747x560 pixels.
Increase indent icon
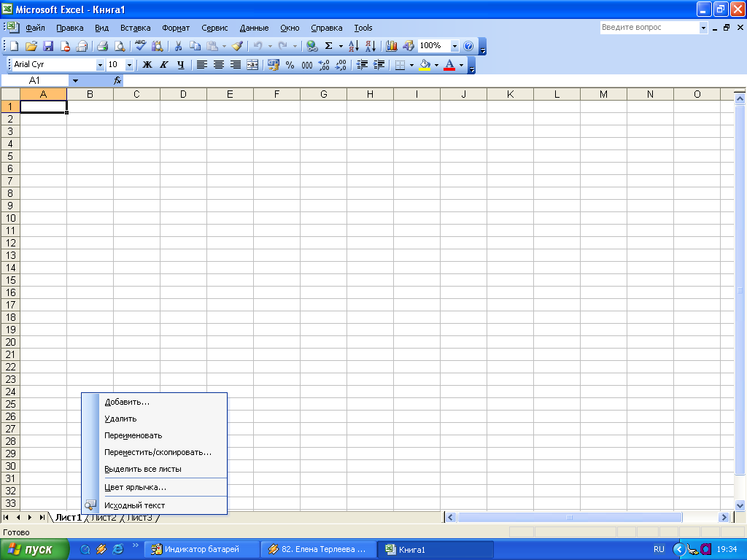tap(379, 65)
